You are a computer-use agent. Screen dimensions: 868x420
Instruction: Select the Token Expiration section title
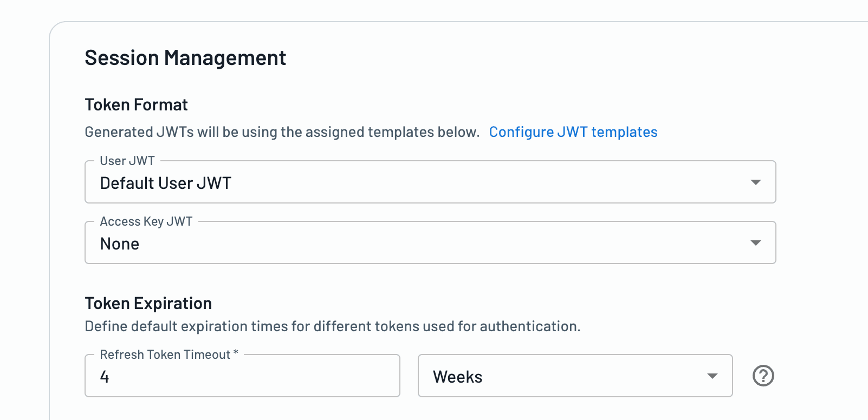pos(148,303)
